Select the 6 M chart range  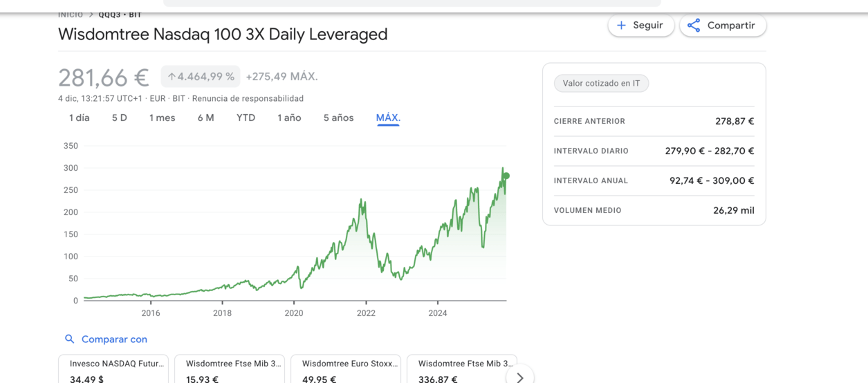[x=205, y=118]
